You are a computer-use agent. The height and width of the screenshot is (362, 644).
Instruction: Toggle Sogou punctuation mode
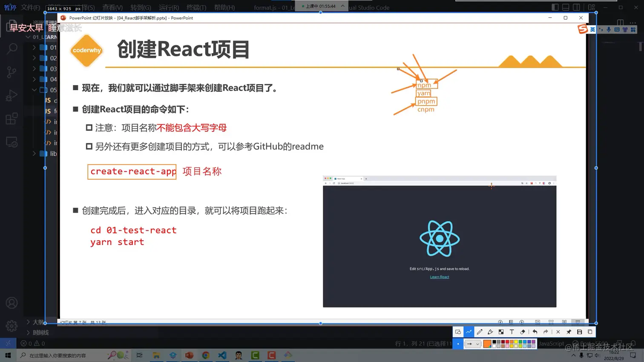coord(601,29)
